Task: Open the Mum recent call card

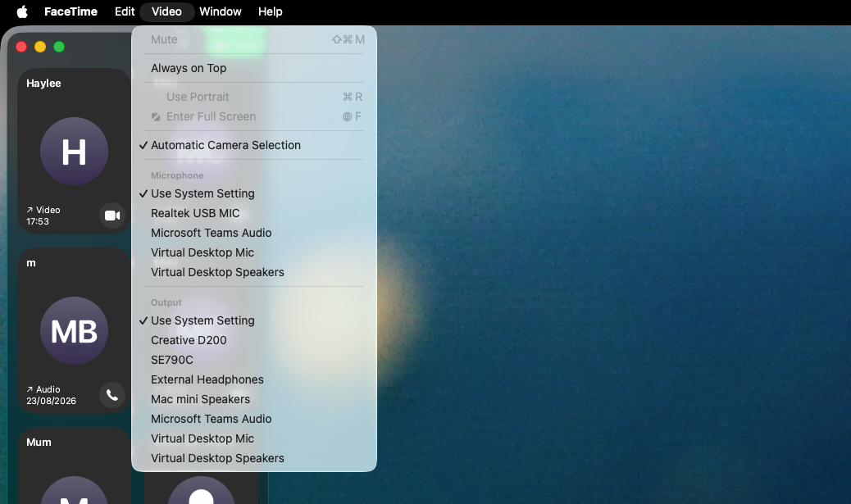Action: [x=75, y=466]
